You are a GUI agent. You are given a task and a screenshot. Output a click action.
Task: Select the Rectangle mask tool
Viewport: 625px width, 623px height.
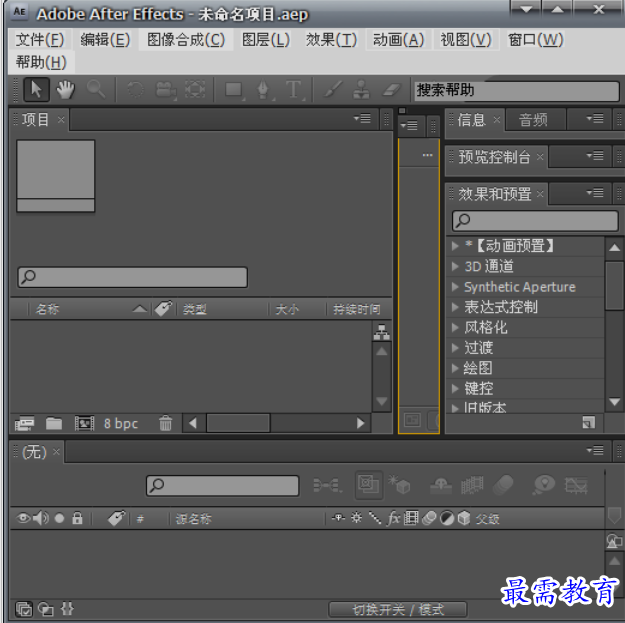coord(234,90)
